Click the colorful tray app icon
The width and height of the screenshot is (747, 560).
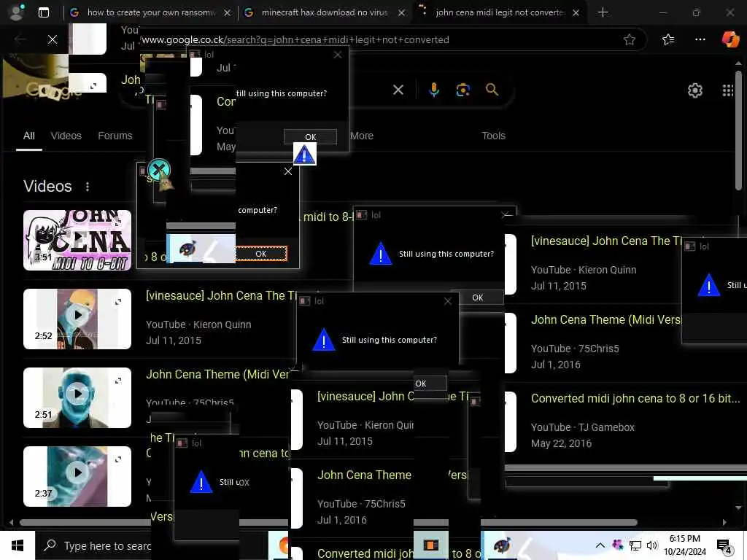617,545
